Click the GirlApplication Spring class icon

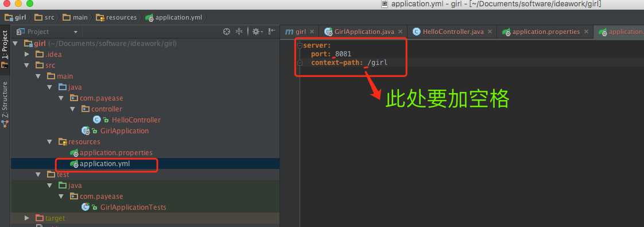pos(86,131)
